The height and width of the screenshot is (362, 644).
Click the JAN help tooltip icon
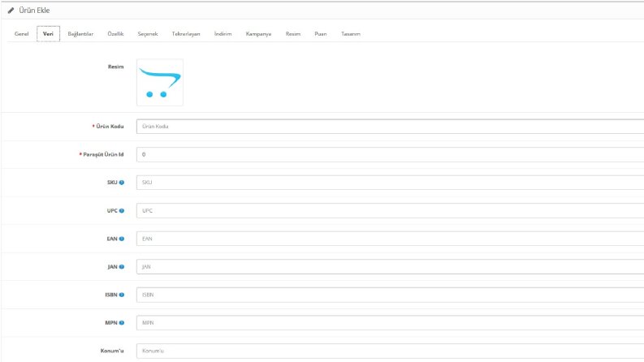point(122,267)
